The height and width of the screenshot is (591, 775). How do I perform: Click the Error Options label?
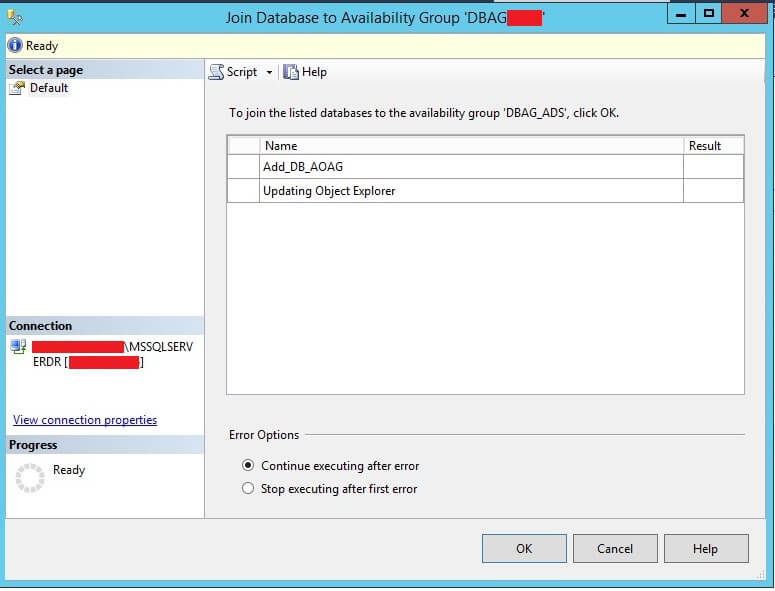tap(264, 435)
